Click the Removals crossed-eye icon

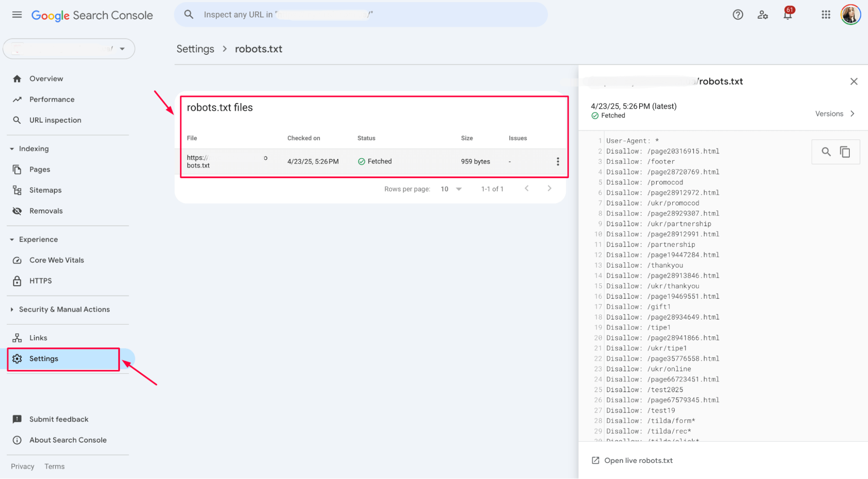click(x=17, y=211)
